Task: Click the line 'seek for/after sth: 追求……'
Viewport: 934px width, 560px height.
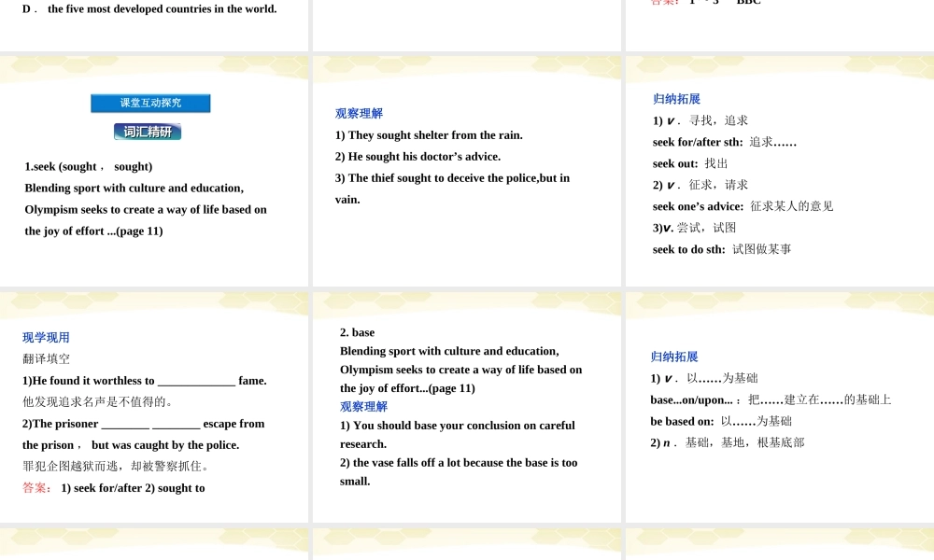Action: (725, 142)
